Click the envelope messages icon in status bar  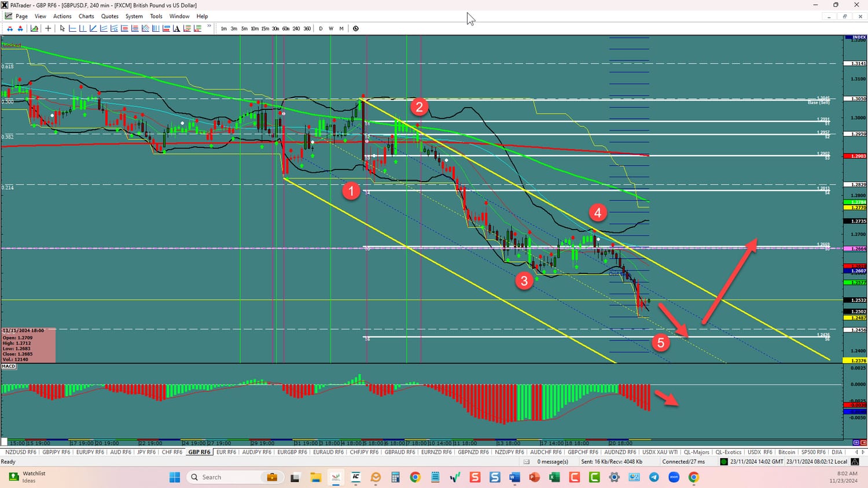click(x=527, y=461)
